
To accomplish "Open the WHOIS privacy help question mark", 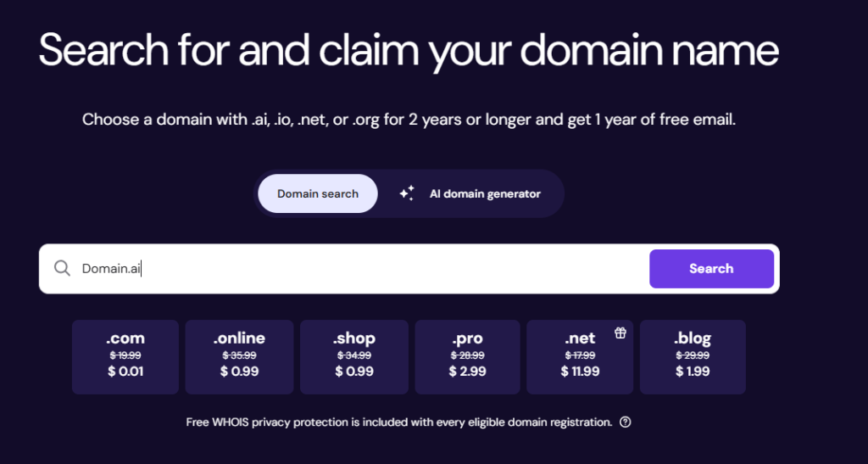I will click(x=626, y=422).
